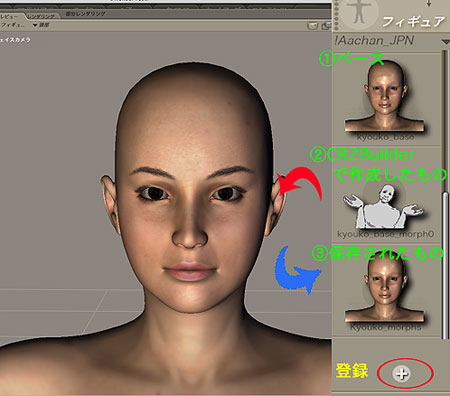450x396 pixels.
Task: Select the Kyouko_morphs figure thumbnail
Action: point(384,291)
